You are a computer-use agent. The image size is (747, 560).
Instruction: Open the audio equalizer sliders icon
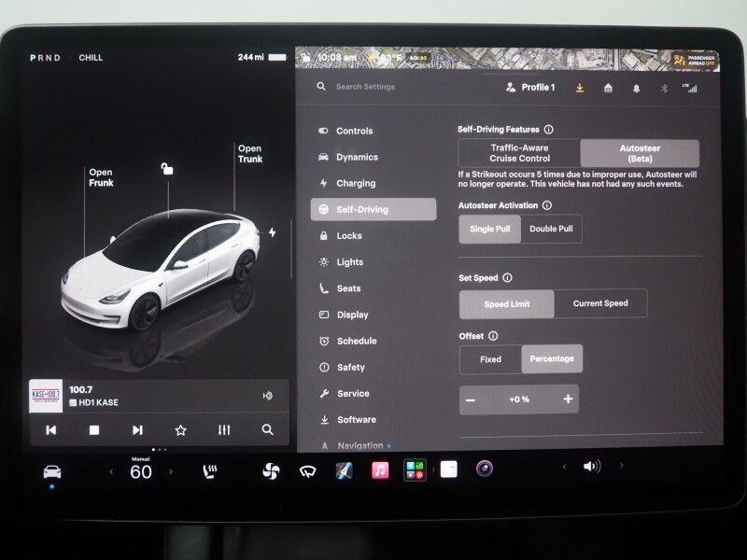click(x=224, y=430)
